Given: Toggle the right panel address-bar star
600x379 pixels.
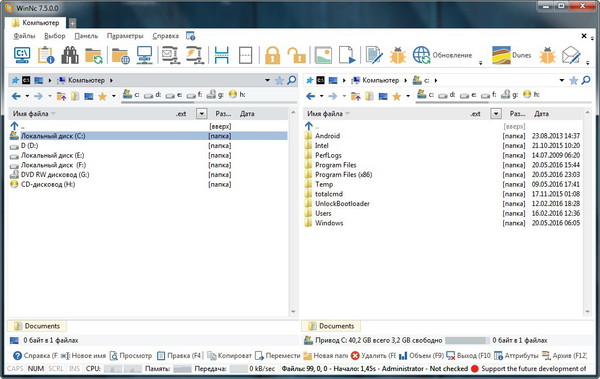Looking at the screenshot, I should point(574,80).
